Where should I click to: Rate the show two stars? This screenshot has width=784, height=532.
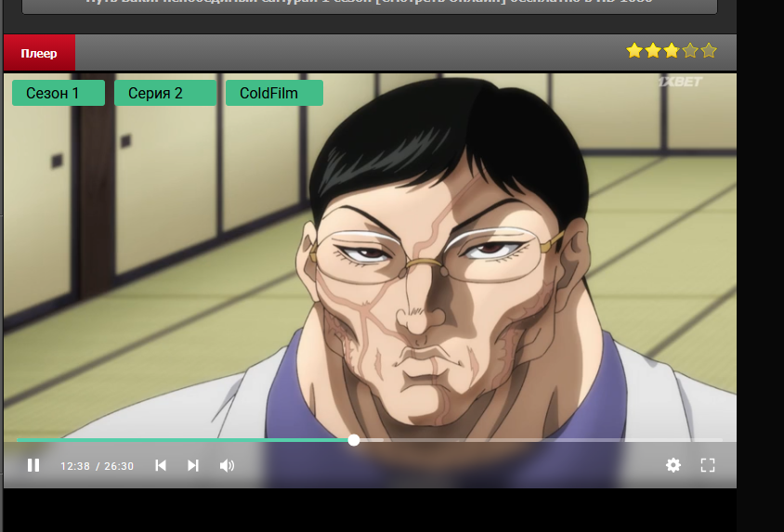(653, 50)
